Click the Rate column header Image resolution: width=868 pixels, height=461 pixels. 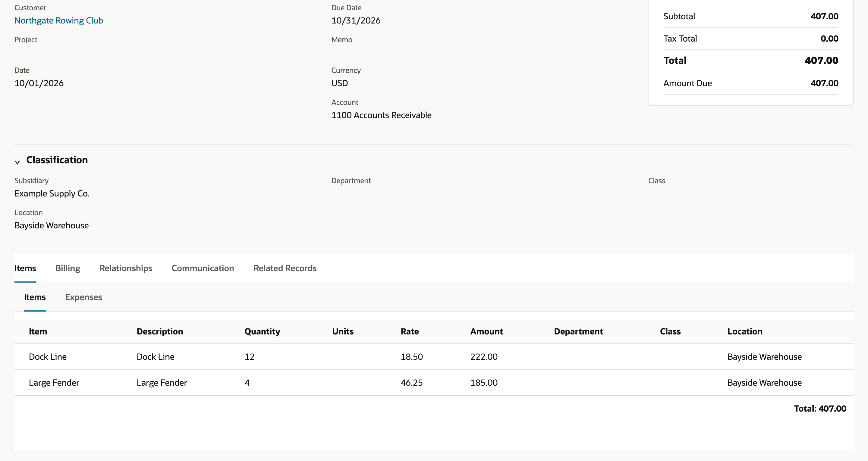point(409,332)
